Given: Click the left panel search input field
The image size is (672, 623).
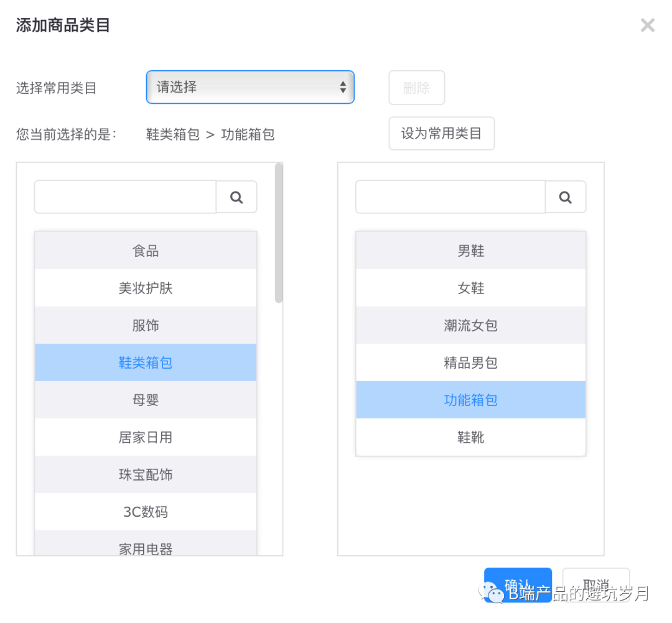Looking at the screenshot, I should [x=124, y=196].
